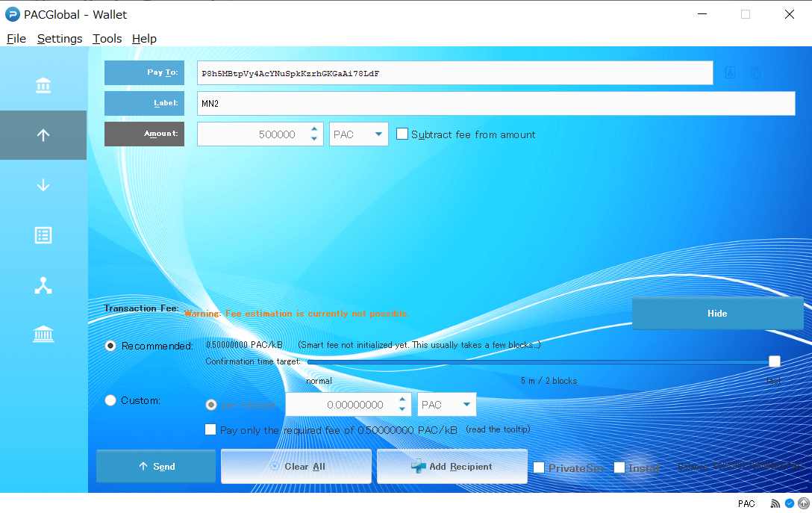Click the paste-from-clipboard icon beside Pay To
Image resolution: width=812 pixels, height=513 pixels.
tap(756, 72)
